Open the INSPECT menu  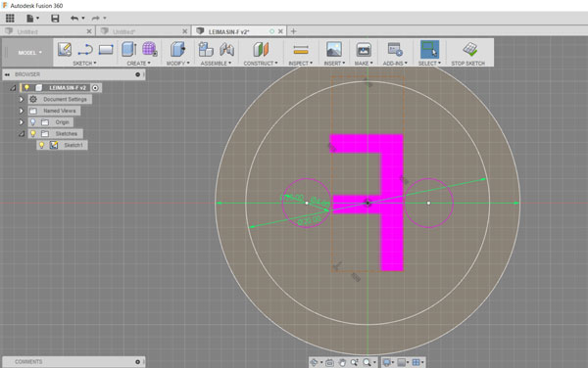(300, 64)
